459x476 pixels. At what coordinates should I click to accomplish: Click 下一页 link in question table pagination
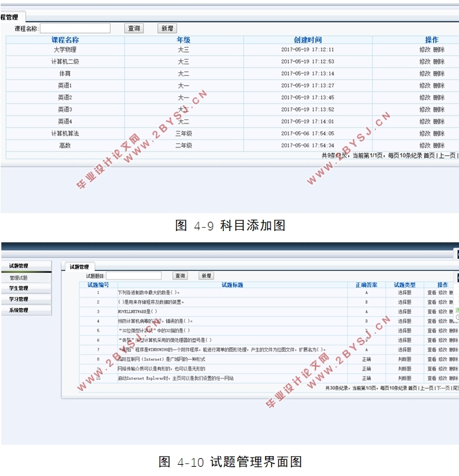[x=443, y=388]
